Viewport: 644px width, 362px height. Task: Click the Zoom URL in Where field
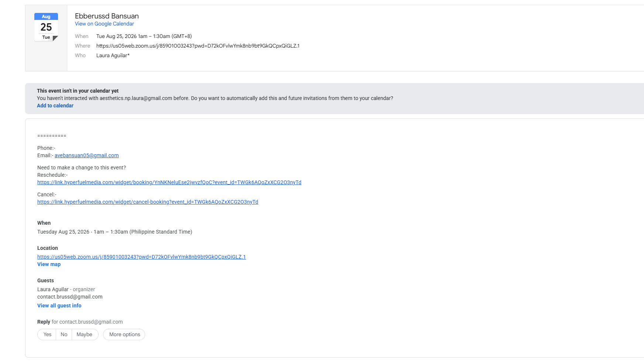pos(198,46)
